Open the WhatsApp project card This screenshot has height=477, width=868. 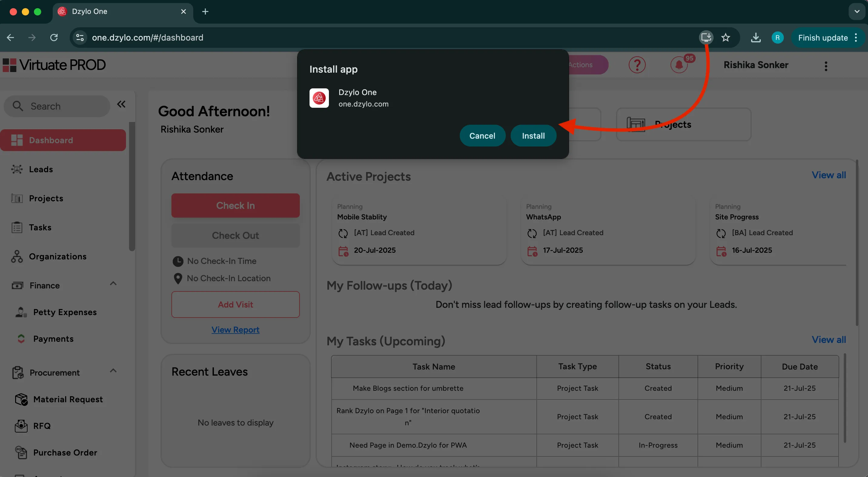click(x=608, y=230)
